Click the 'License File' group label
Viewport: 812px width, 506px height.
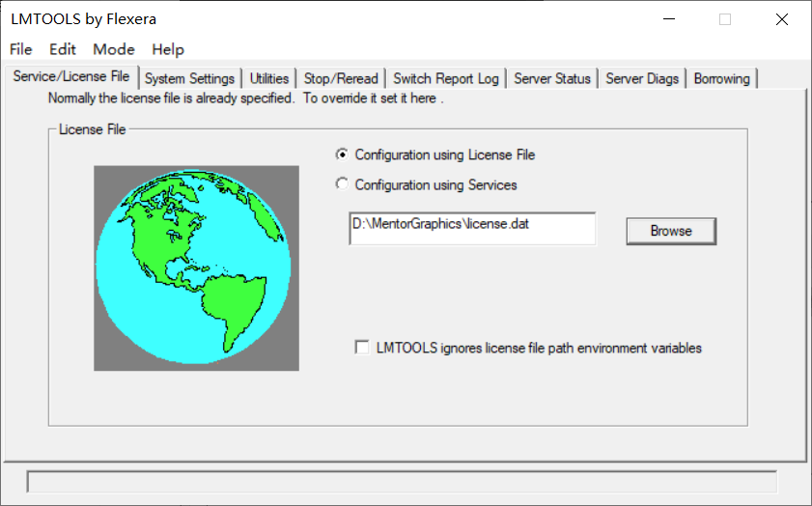click(92, 129)
